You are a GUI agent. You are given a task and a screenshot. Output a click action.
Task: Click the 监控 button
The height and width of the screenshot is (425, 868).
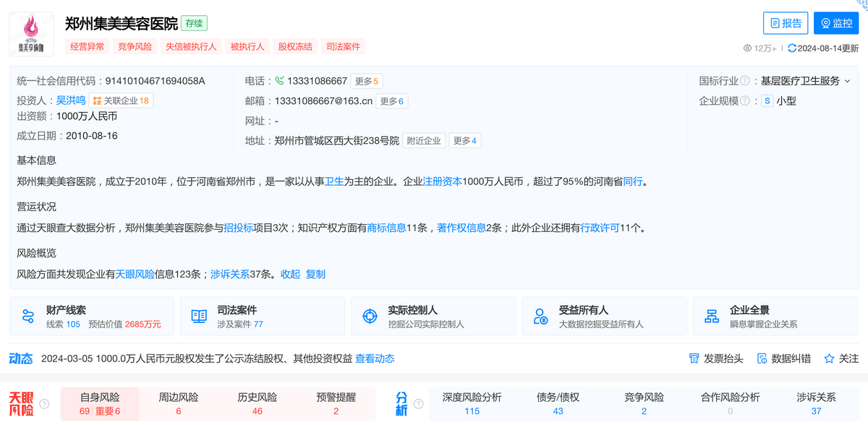pos(835,23)
